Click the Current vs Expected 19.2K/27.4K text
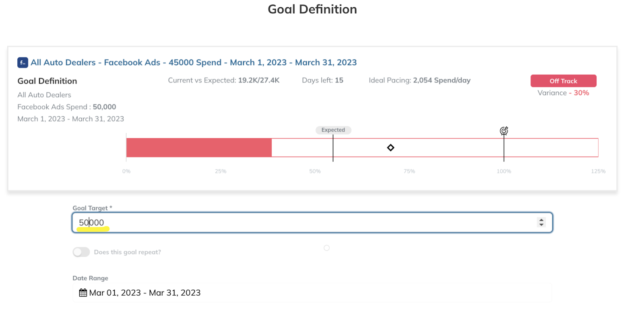The image size is (644, 310). (x=223, y=80)
